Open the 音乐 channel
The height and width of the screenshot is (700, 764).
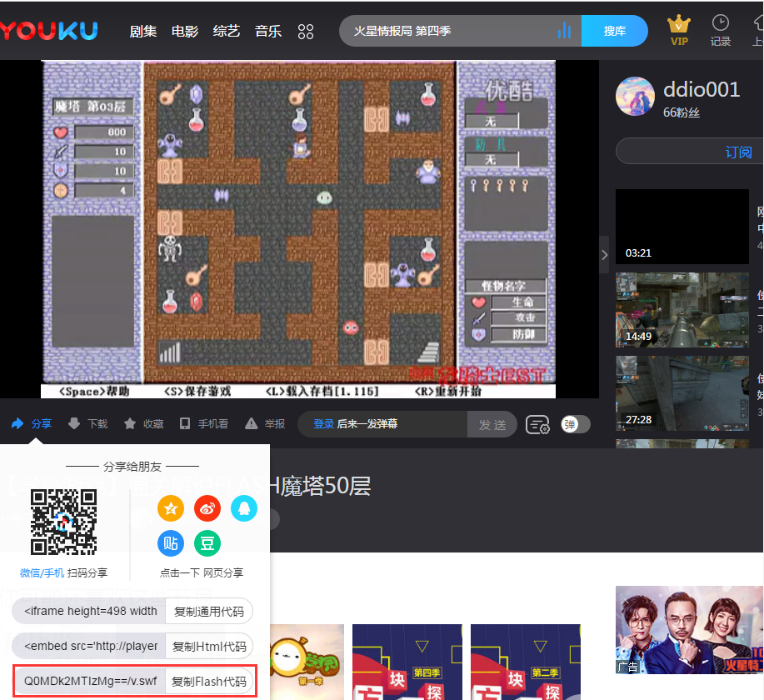click(x=268, y=31)
